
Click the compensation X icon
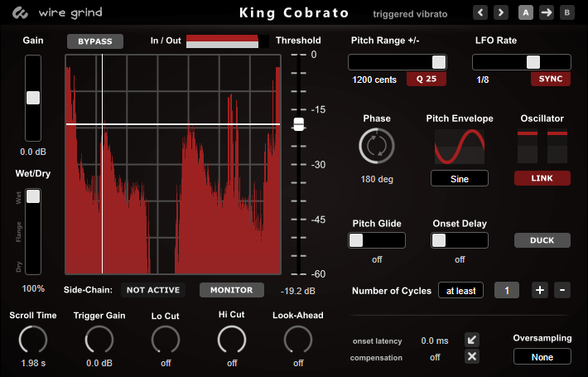(471, 357)
